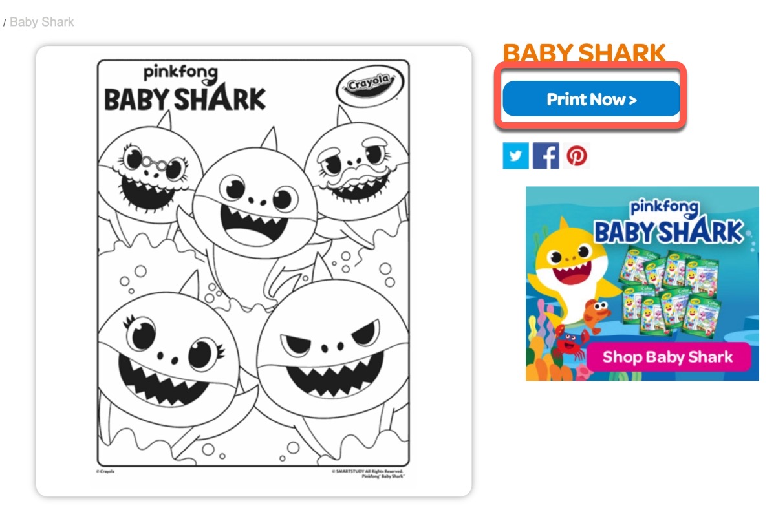Click the SMARTSTUDY copyright text under the drawing

click(368, 474)
